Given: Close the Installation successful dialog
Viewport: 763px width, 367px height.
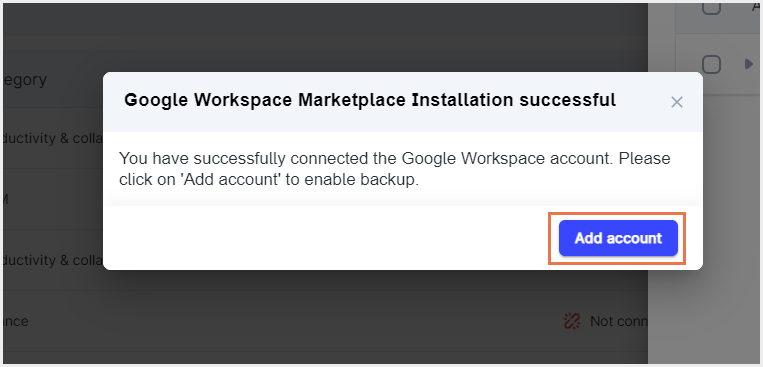Looking at the screenshot, I should coord(676,102).
